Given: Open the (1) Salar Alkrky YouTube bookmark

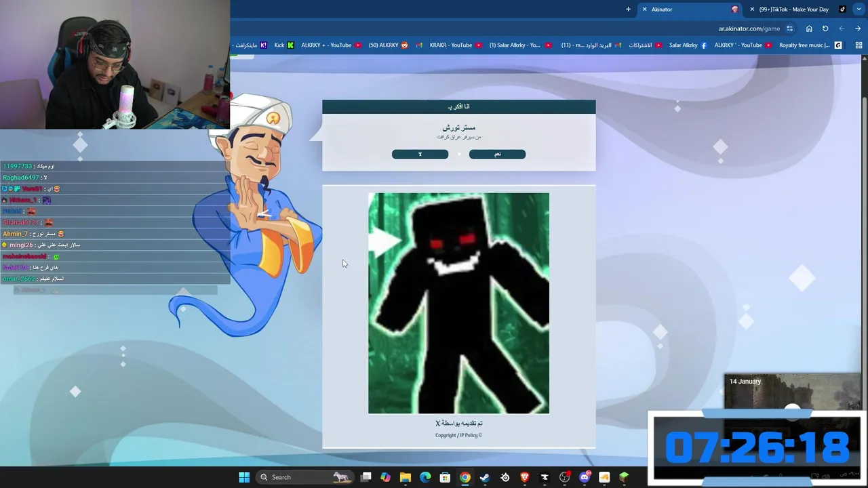Looking at the screenshot, I should click(520, 45).
